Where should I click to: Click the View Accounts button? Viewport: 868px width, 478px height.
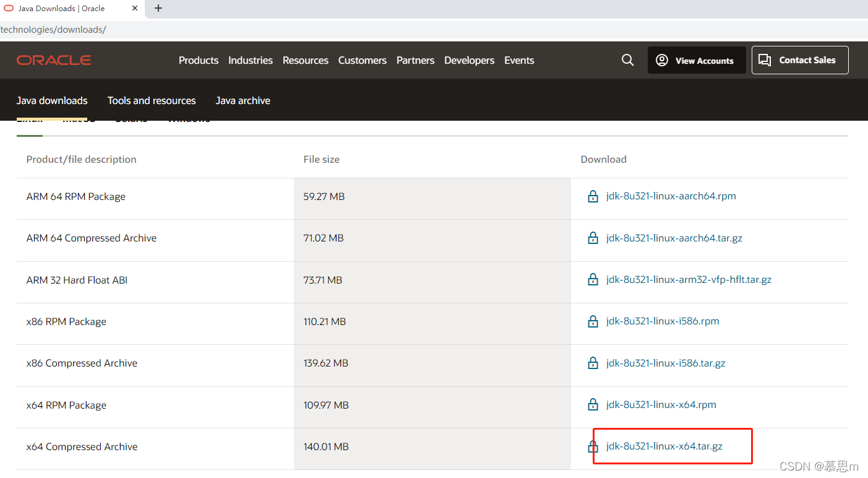pos(697,60)
